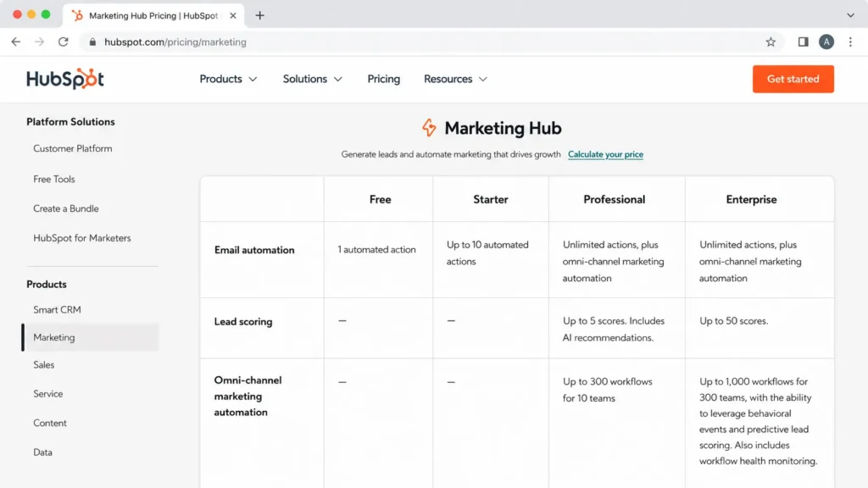Close the Marketing Hub Pricing tab
This screenshot has height=488, width=868.
coord(233,15)
